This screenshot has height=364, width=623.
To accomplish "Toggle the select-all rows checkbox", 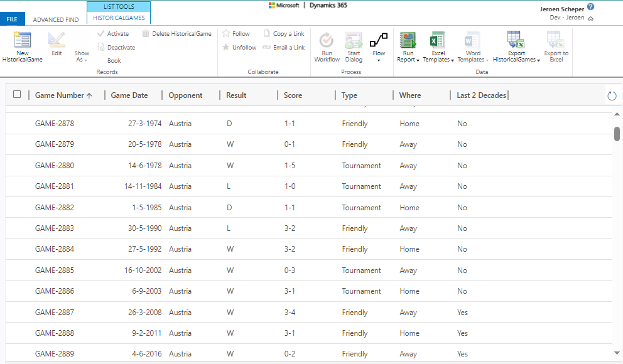I will (17, 95).
